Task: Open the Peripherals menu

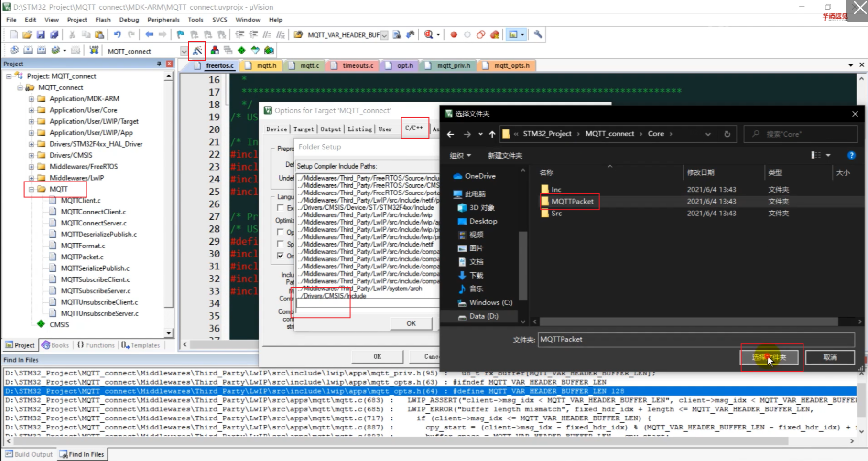Action: [x=163, y=20]
